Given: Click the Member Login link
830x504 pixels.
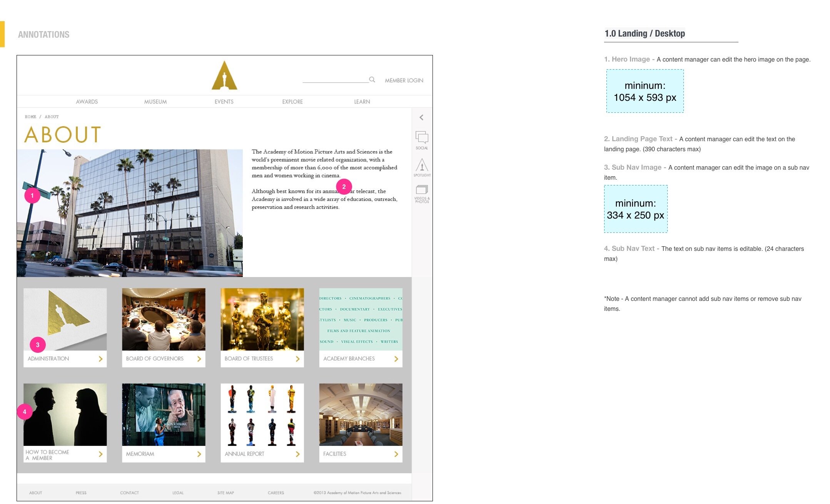Looking at the screenshot, I should pos(404,80).
